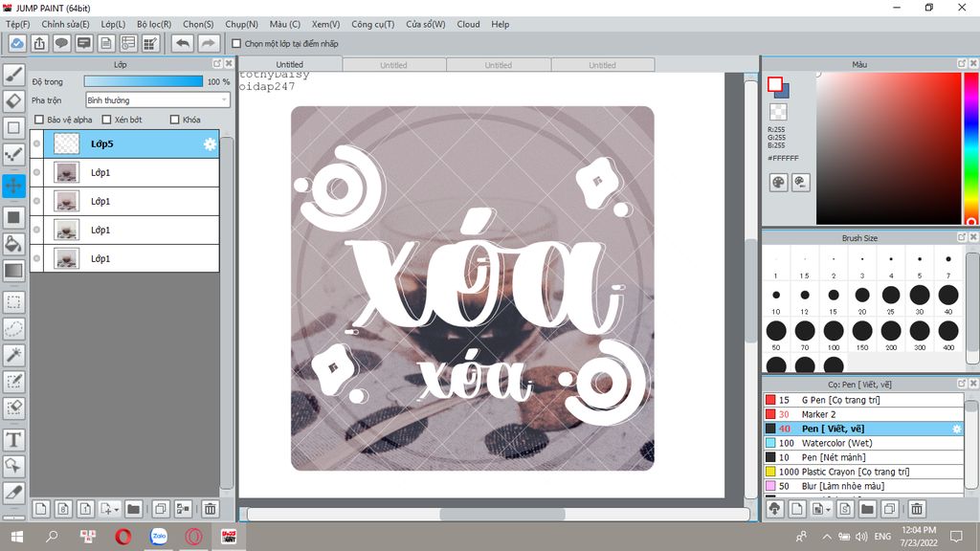
Task: Select the Brush tool in left toolbar
Action: (x=13, y=75)
